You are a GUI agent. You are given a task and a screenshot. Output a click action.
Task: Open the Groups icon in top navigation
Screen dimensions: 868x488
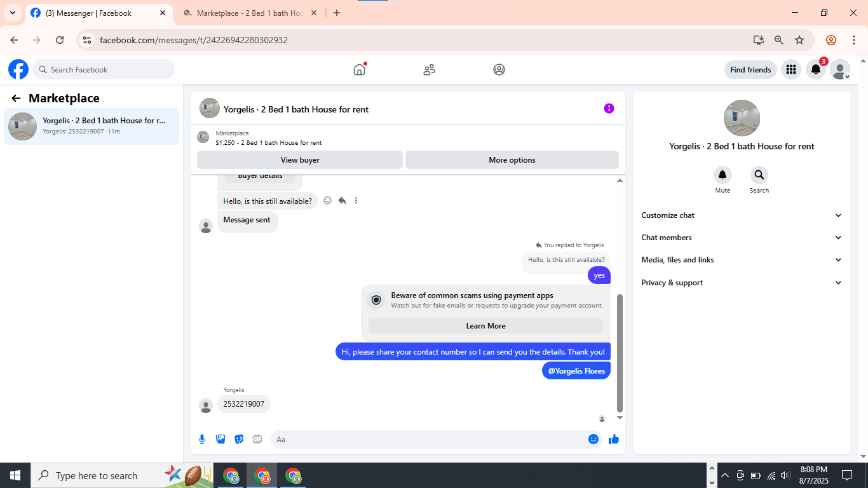coord(499,69)
